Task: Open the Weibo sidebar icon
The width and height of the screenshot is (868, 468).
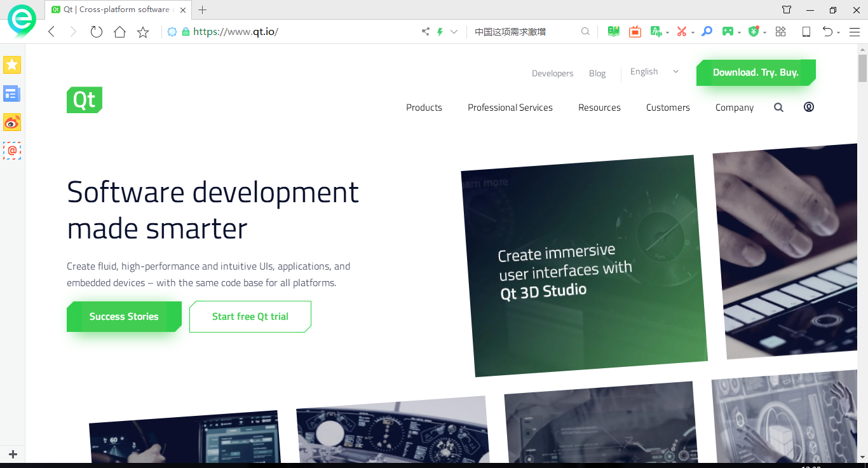Action: click(12, 122)
